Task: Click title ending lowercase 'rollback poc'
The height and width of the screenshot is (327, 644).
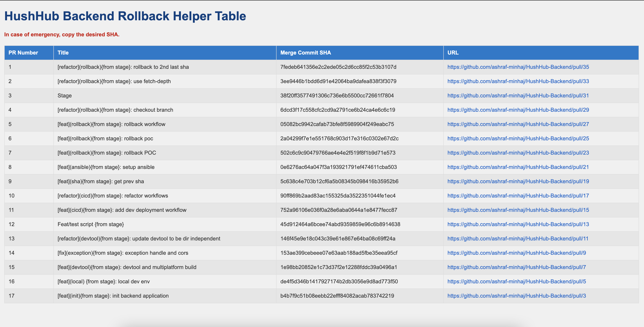Action: click(105, 139)
